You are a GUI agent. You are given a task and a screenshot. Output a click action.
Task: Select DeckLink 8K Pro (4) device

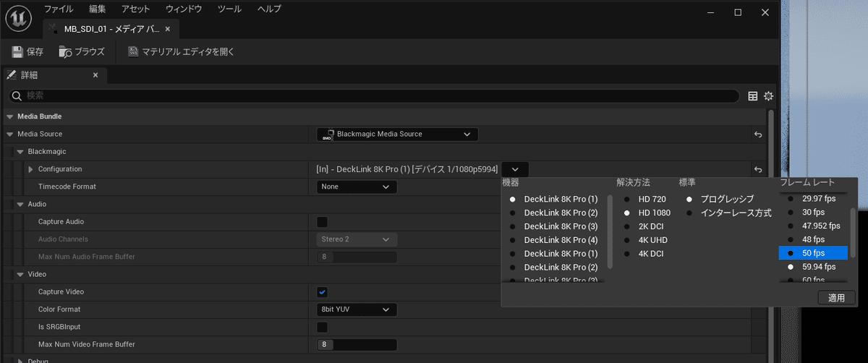(555, 240)
